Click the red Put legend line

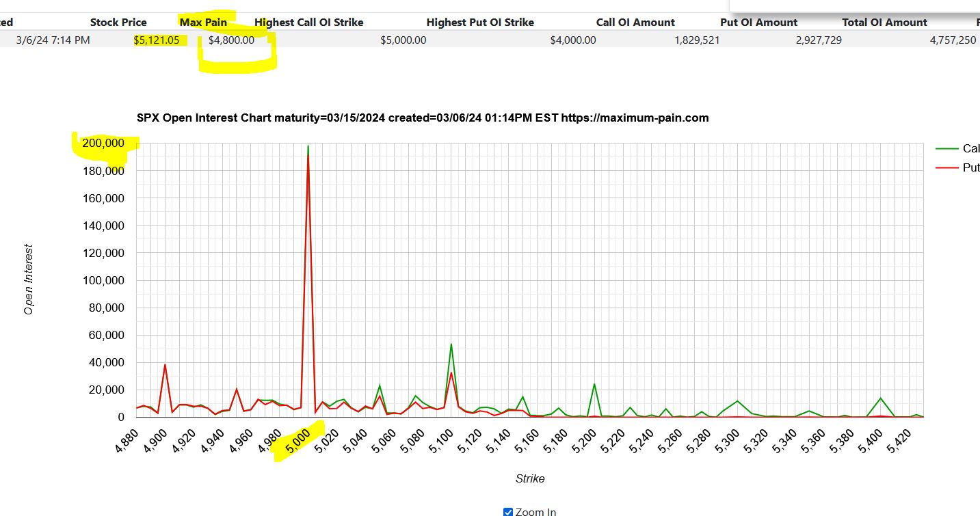[946, 167]
